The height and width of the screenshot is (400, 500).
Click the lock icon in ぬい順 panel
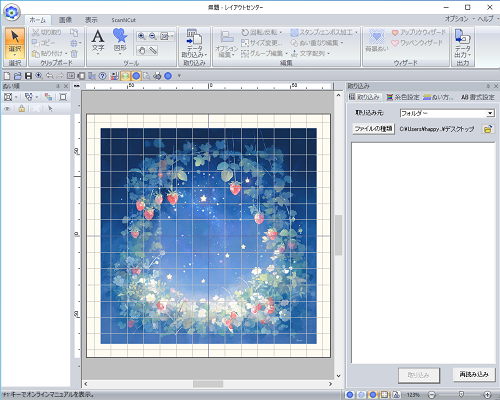[x=22, y=109]
